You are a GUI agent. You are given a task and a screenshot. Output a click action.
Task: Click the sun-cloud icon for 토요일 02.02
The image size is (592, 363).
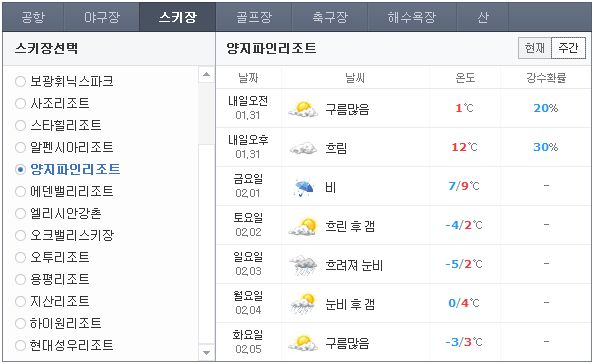(303, 226)
